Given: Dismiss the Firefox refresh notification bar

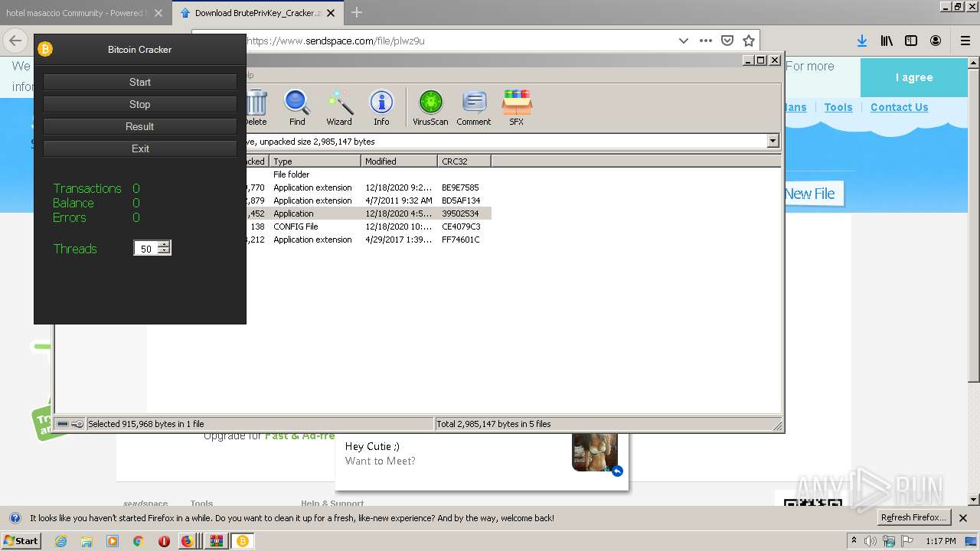Looking at the screenshot, I should coord(963,518).
